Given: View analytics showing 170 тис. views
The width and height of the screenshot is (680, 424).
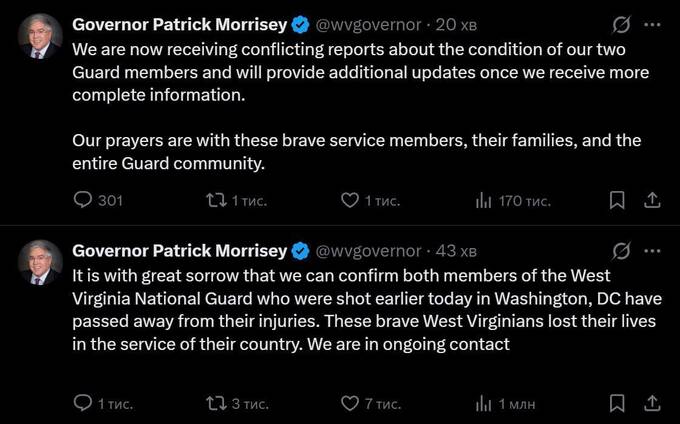Looking at the screenshot, I should pyautogui.click(x=484, y=201).
